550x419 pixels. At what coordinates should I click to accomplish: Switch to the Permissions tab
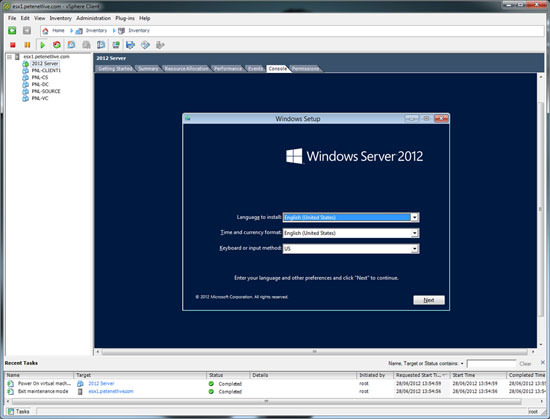click(x=305, y=69)
